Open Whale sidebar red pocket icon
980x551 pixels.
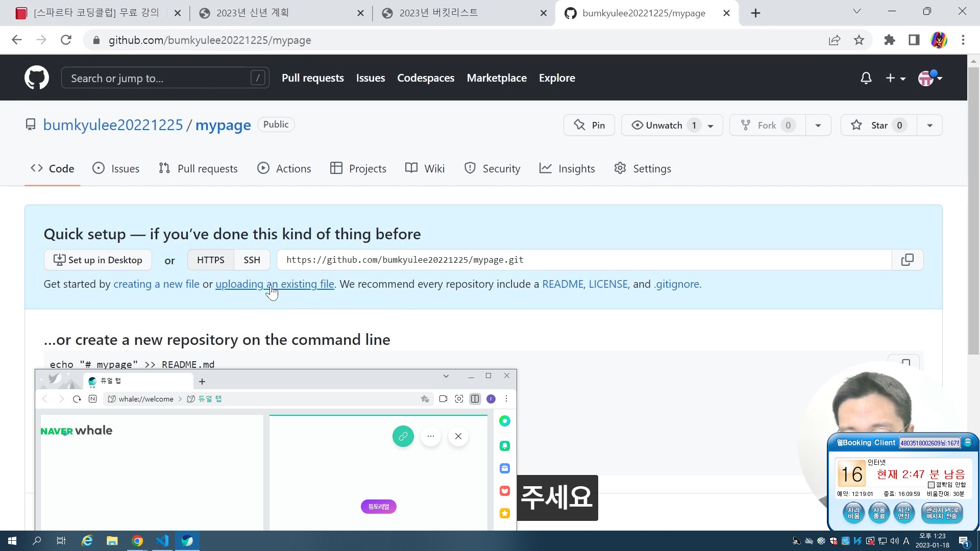(505, 491)
